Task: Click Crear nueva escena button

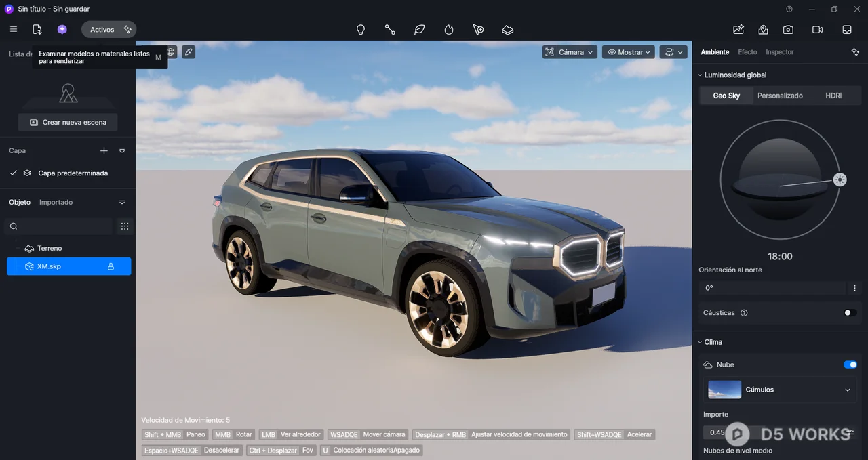Action: click(x=68, y=122)
